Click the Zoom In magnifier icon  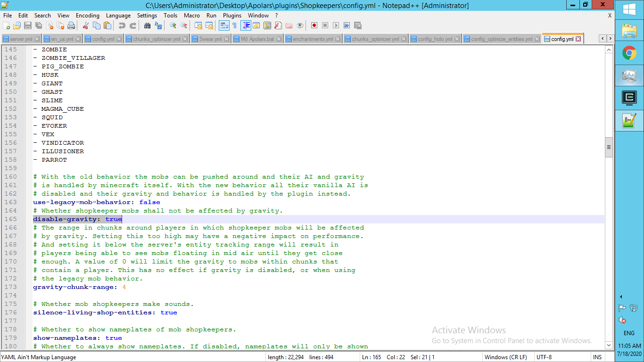pyautogui.click(x=173, y=25)
